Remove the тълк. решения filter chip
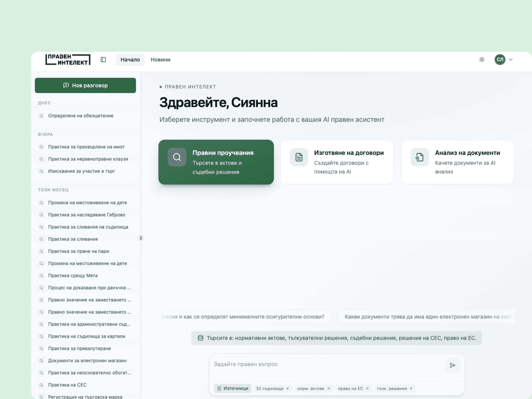 (411, 388)
